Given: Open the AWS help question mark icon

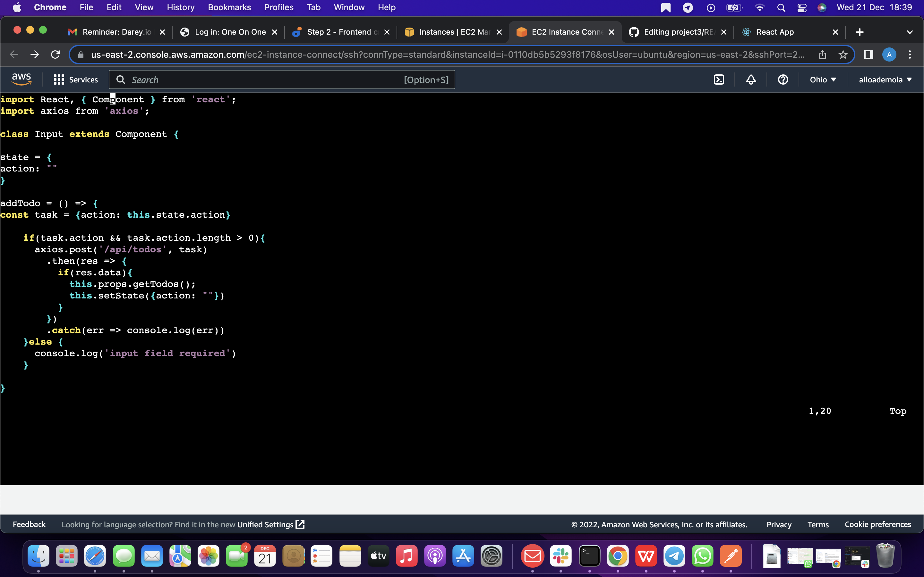Looking at the screenshot, I should pos(783,79).
